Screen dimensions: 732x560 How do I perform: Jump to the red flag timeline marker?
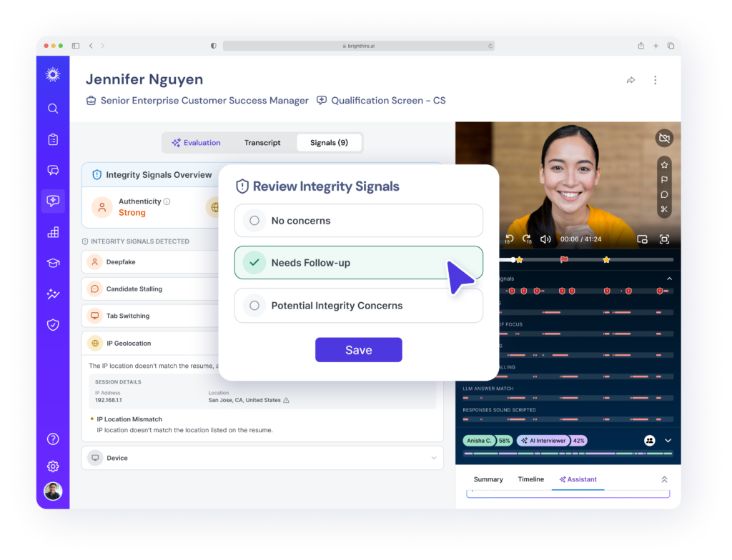[x=564, y=259]
